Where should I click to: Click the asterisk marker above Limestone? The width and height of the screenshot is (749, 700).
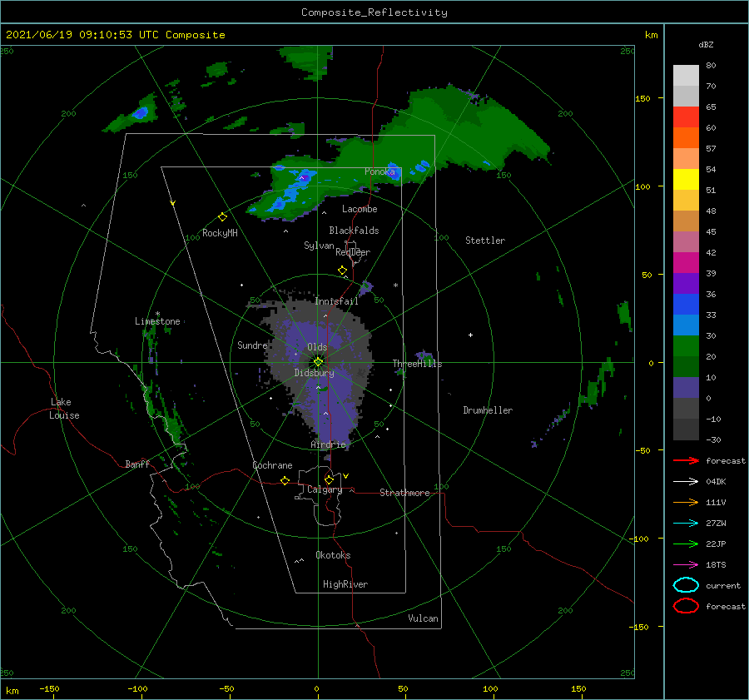[x=157, y=314]
